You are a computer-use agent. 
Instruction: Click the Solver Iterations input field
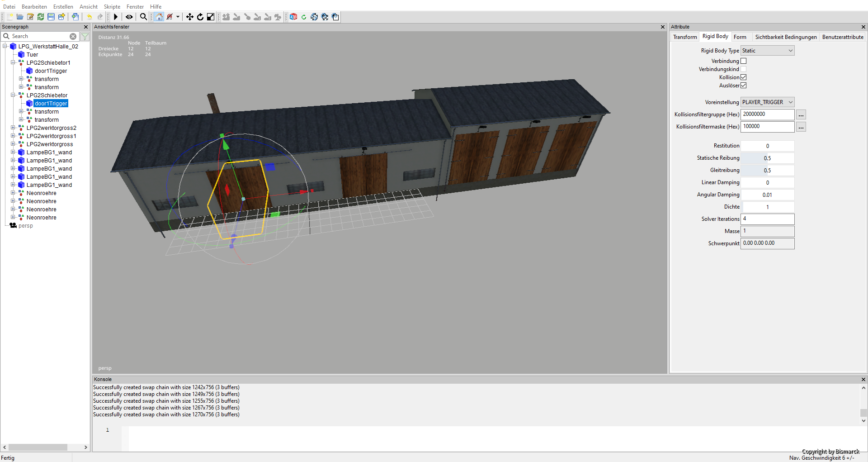point(767,219)
